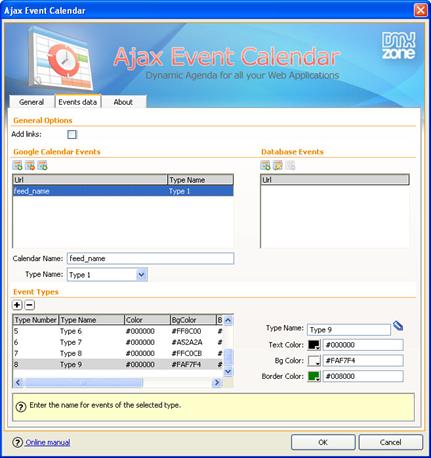The width and height of the screenshot is (431, 458).
Task: Remove the selected event type with minus button
Action: point(30,305)
